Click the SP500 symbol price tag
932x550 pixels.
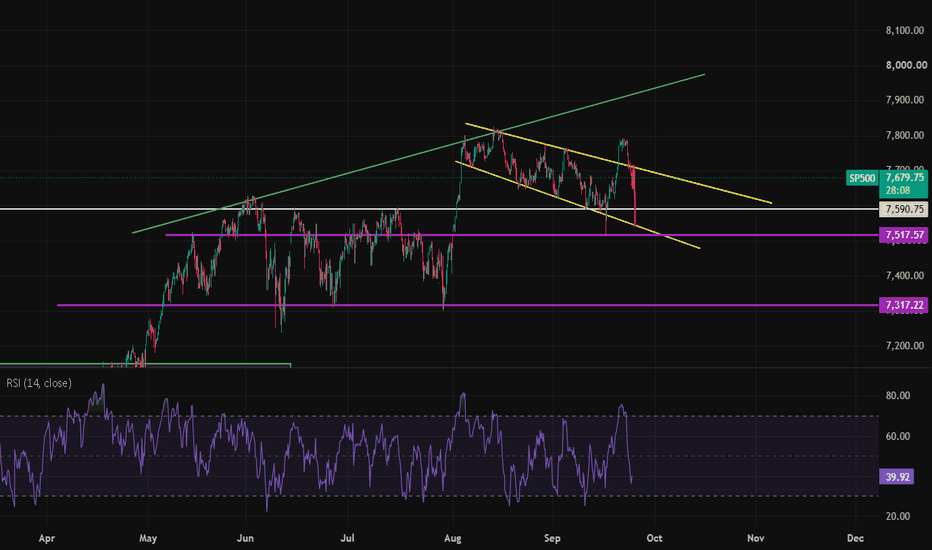862,178
